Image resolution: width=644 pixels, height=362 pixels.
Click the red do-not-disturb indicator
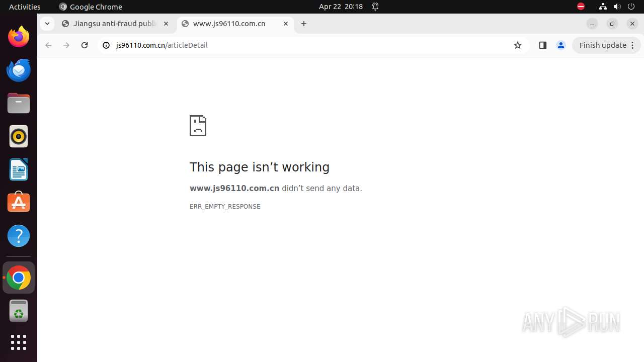[x=581, y=7]
